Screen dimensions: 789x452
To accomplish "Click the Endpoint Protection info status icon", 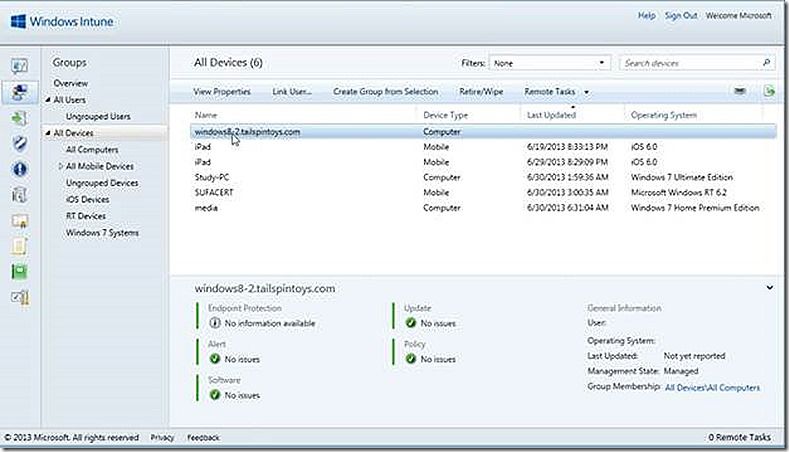I will tap(215, 323).
